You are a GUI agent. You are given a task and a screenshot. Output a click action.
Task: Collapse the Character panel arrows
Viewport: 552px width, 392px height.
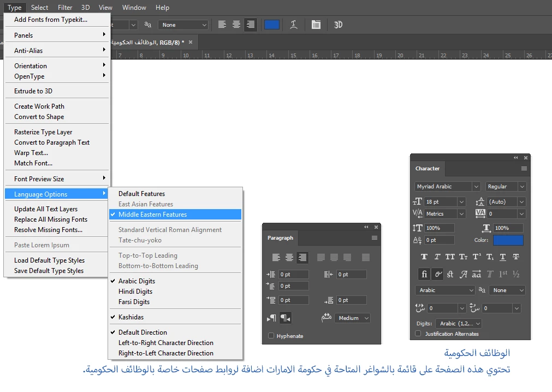click(x=516, y=158)
